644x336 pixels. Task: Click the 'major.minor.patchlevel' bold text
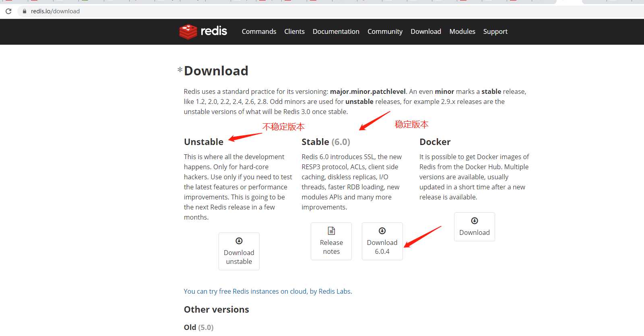point(368,91)
